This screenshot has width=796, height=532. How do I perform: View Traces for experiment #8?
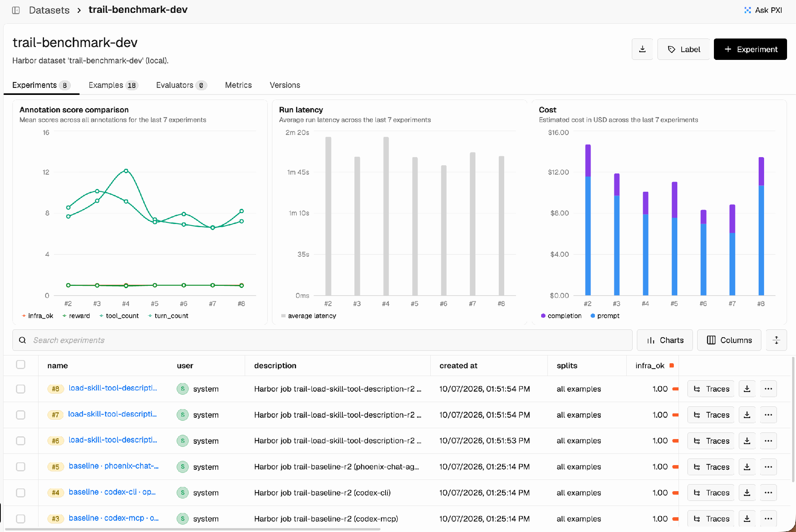(710, 389)
